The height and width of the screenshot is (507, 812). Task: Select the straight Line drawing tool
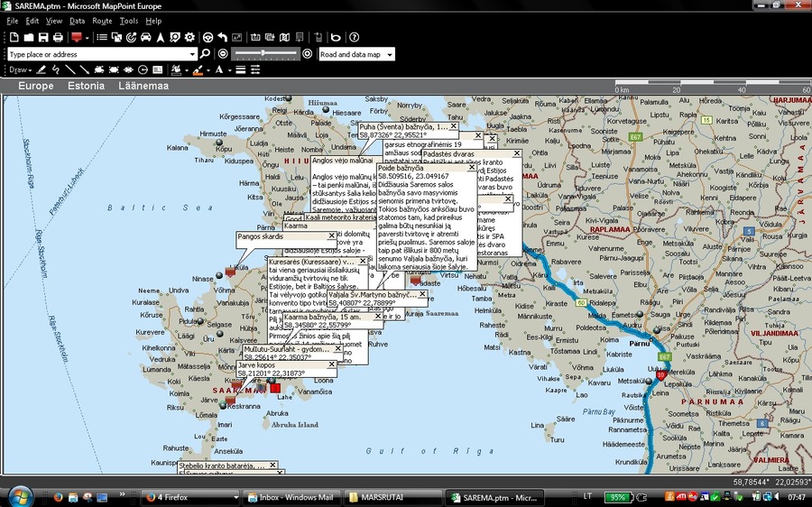click(69, 69)
